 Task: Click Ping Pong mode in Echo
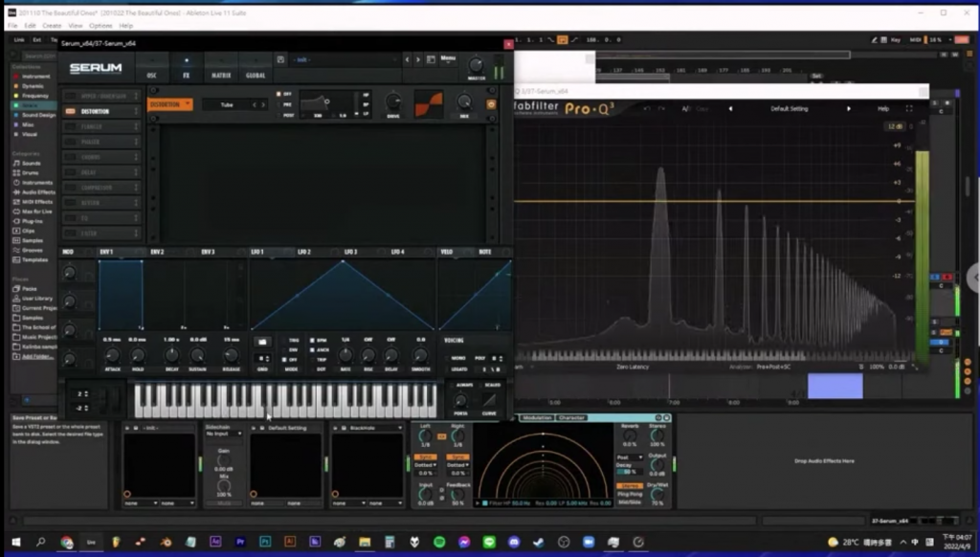tap(630, 494)
